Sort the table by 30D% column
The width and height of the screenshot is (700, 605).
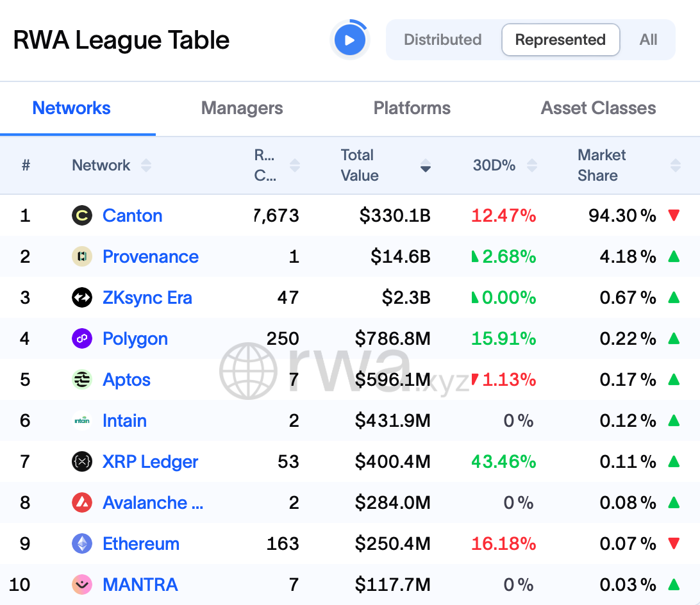(532, 165)
